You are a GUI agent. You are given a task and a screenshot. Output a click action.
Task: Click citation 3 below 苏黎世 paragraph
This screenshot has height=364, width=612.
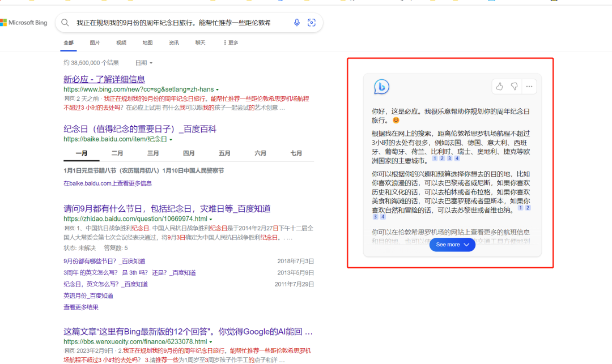tap(375, 217)
